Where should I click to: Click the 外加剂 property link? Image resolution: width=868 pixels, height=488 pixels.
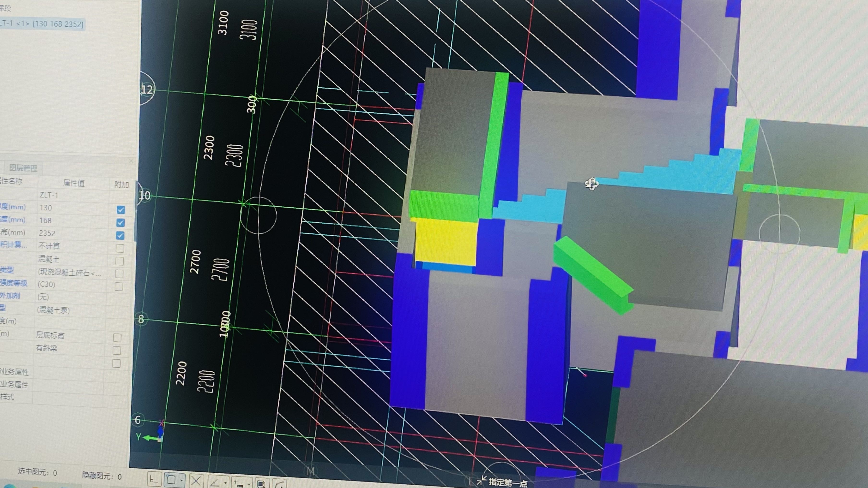click(x=10, y=296)
